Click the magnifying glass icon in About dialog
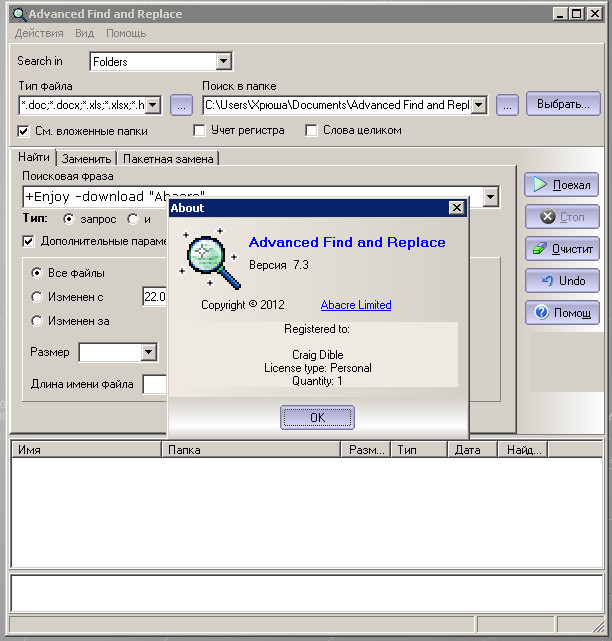Image resolution: width=612 pixels, height=641 pixels. point(208,255)
